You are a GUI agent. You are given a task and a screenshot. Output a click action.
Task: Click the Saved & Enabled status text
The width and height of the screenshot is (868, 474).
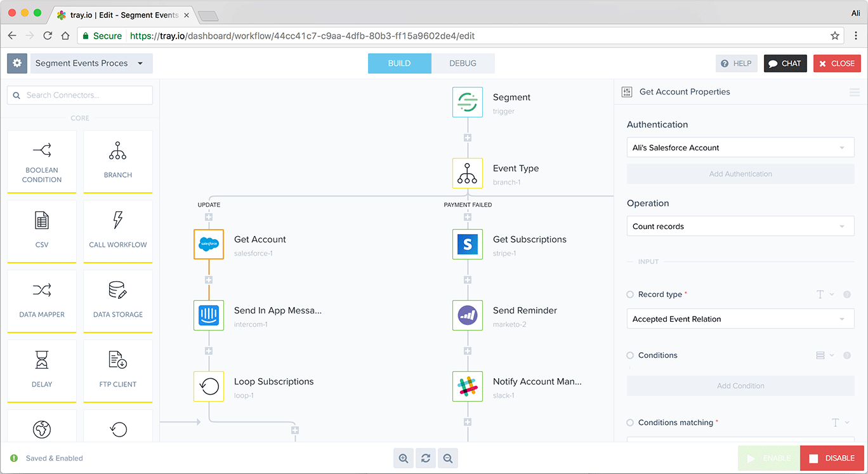point(55,458)
